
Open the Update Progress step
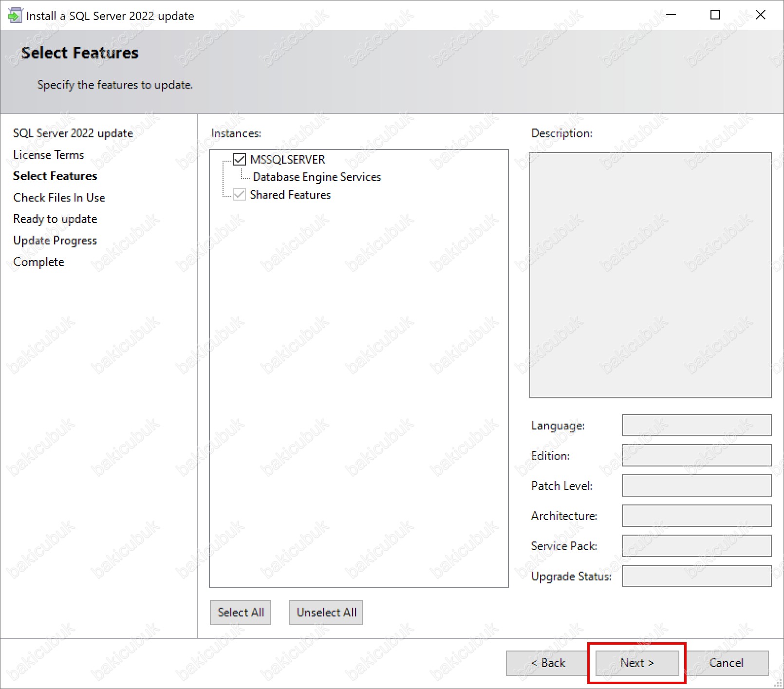click(55, 241)
